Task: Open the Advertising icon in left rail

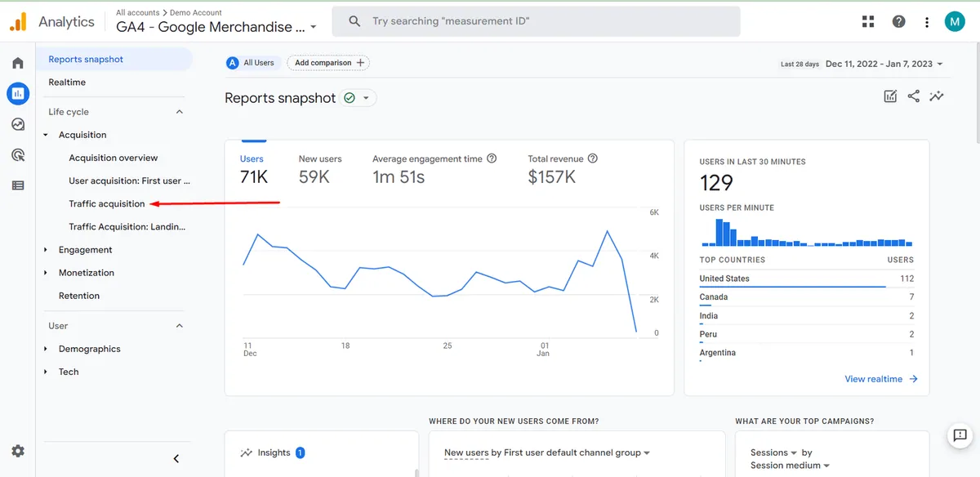Action: pyautogui.click(x=18, y=154)
